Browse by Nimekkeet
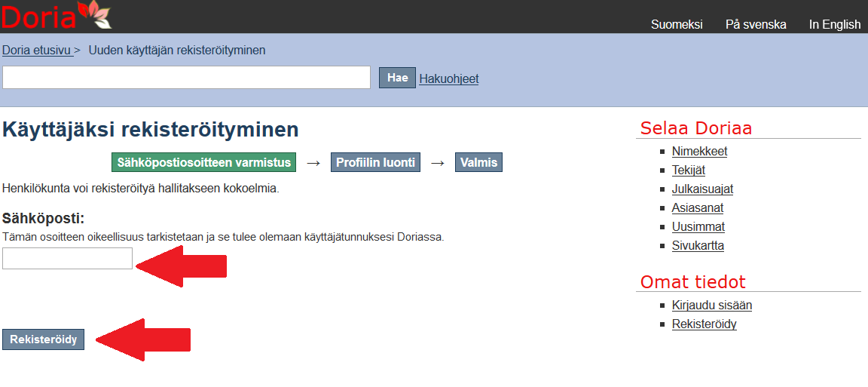This screenshot has height=387, width=868. click(x=700, y=152)
